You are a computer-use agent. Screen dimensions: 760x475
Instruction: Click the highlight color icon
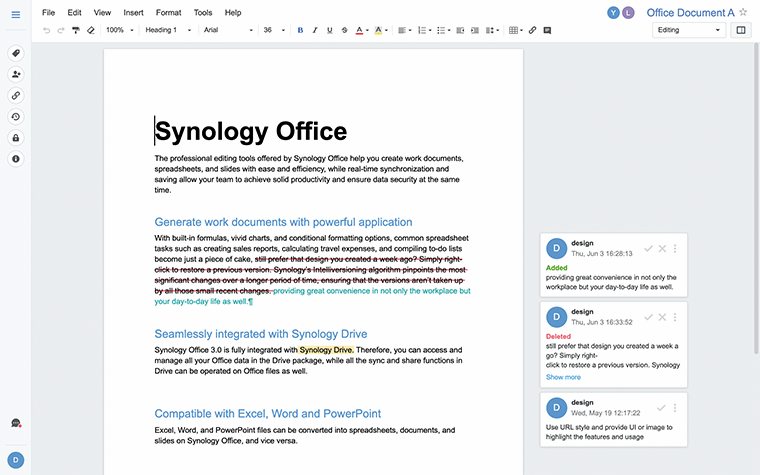pyautogui.click(x=378, y=30)
